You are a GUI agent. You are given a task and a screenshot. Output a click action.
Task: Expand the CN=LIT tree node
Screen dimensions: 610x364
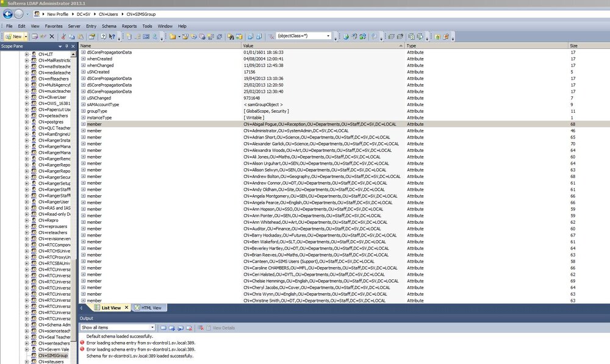coord(26,54)
